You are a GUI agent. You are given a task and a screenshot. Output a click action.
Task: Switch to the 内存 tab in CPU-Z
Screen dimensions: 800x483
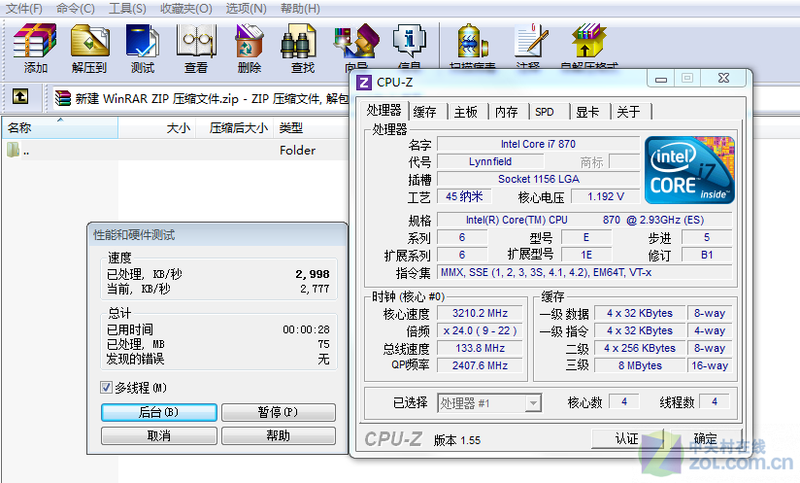pyautogui.click(x=506, y=112)
